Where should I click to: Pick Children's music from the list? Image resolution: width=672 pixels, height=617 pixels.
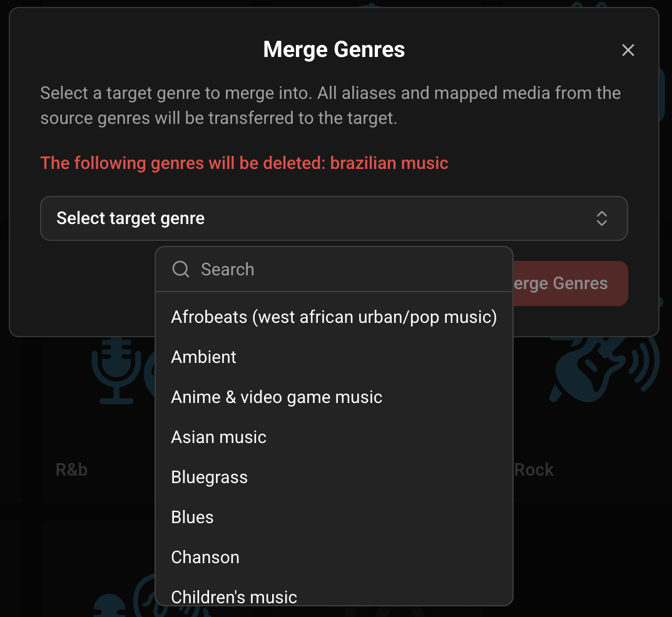[x=234, y=596]
